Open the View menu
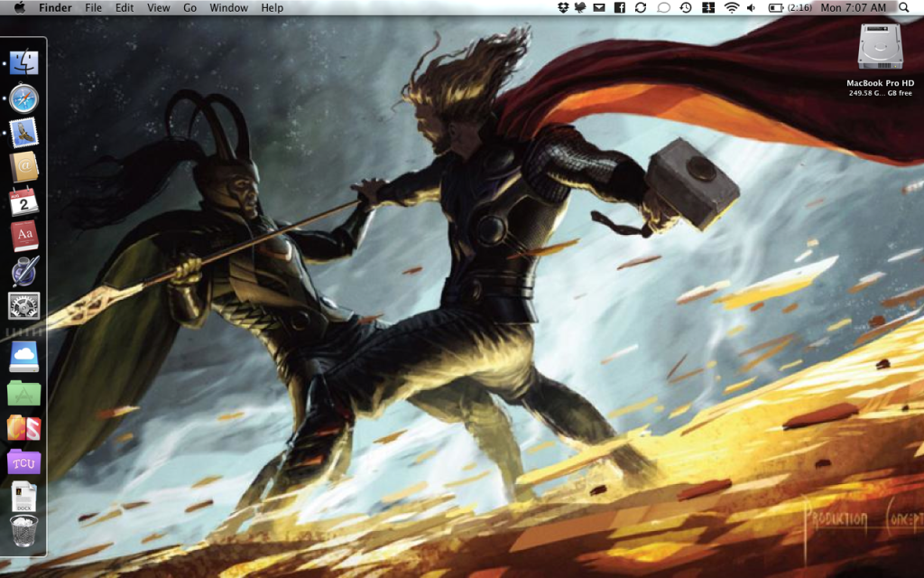Viewport: 924px width, 578px height. [159, 7]
